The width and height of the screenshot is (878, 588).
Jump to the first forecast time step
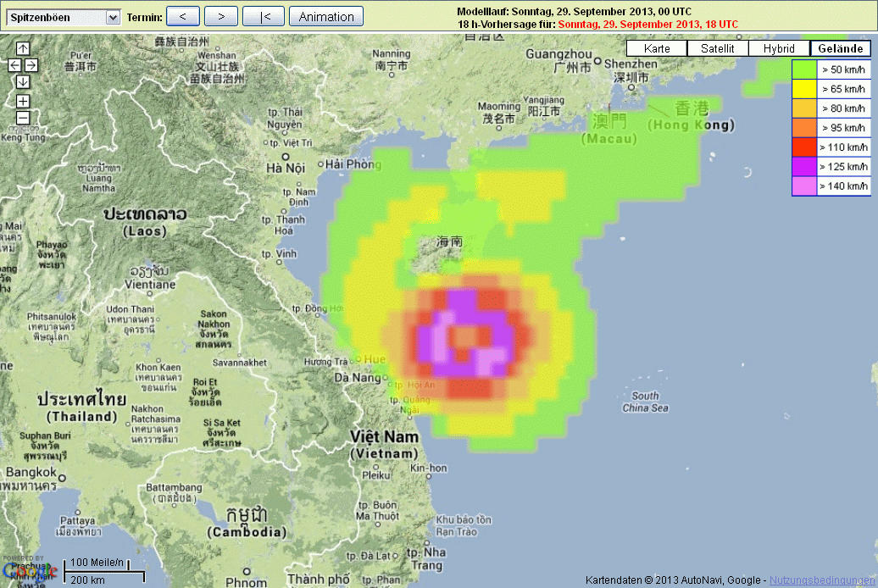click(x=264, y=16)
